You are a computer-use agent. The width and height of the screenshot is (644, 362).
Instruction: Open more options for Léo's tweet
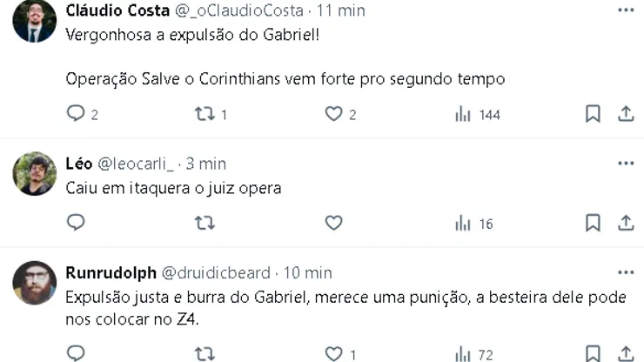point(626,163)
